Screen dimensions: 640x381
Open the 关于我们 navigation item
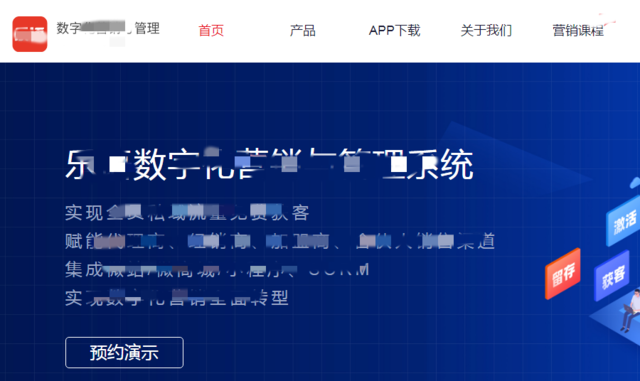tap(486, 31)
